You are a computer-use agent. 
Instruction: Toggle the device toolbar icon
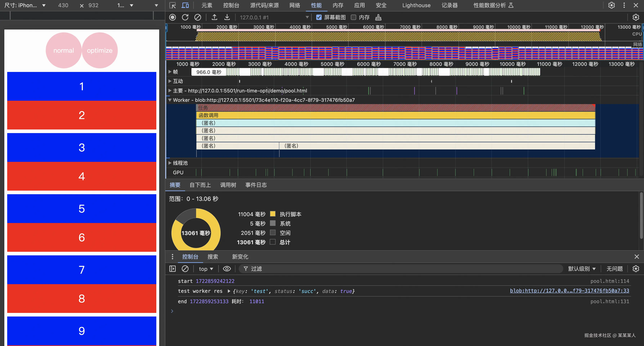[185, 5]
